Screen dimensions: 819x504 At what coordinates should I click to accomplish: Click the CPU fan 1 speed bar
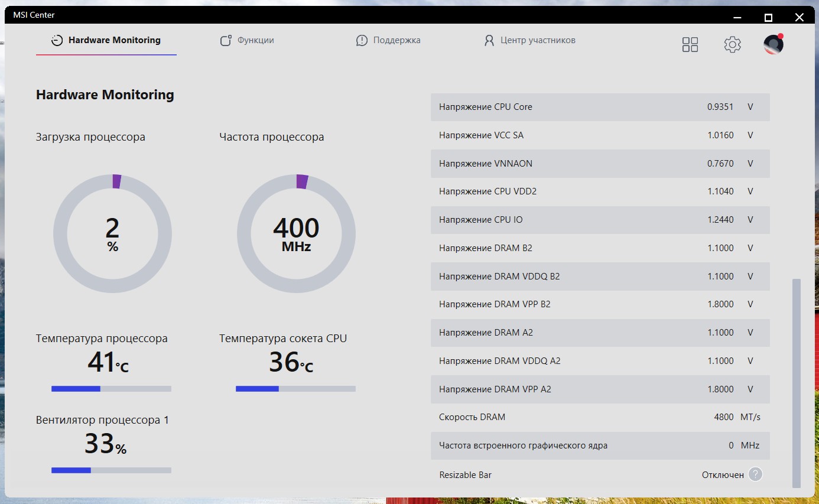[x=111, y=470]
